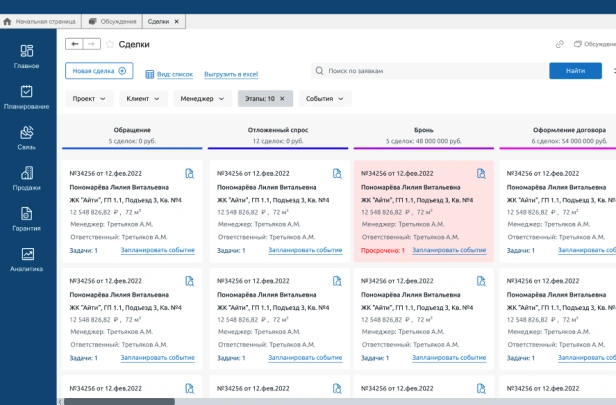
Task: Expand the Менеджер filter dropdown
Action: [202, 98]
